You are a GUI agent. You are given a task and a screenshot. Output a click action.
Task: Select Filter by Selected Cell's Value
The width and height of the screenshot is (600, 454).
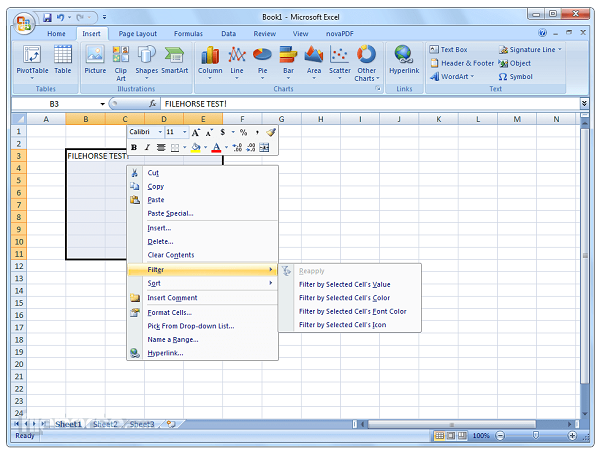(x=350, y=284)
